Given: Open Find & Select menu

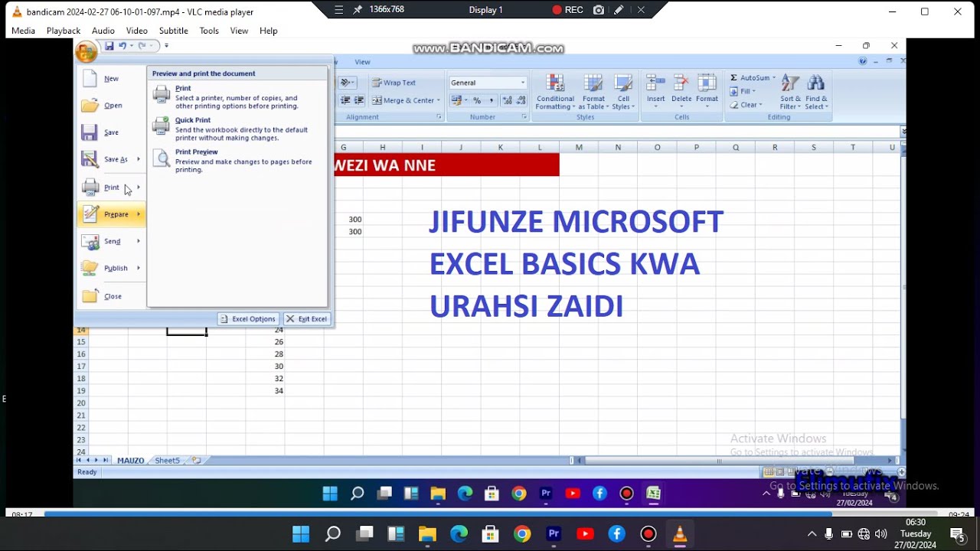Looking at the screenshot, I should (816, 93).
